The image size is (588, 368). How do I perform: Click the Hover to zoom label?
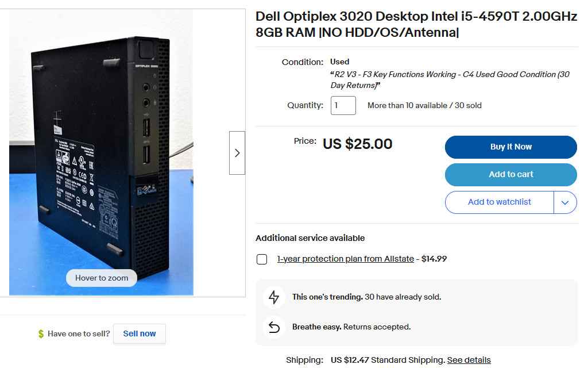click(102, 278)
